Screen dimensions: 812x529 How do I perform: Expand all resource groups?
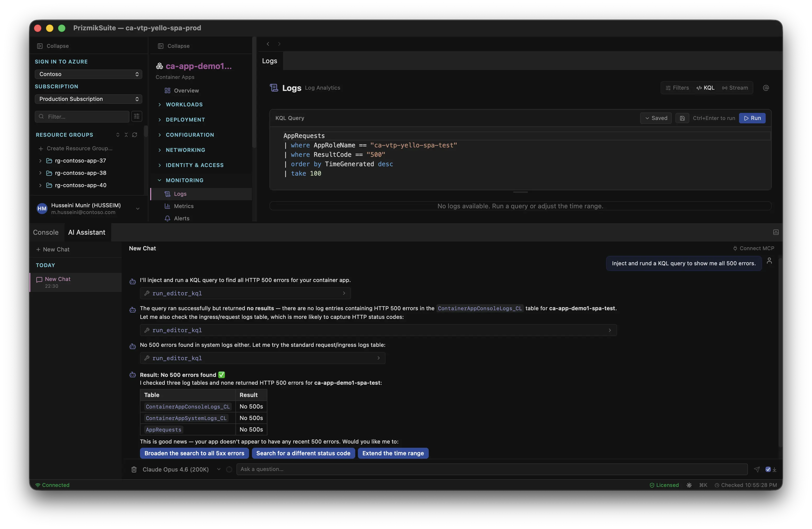coord(118,135)
